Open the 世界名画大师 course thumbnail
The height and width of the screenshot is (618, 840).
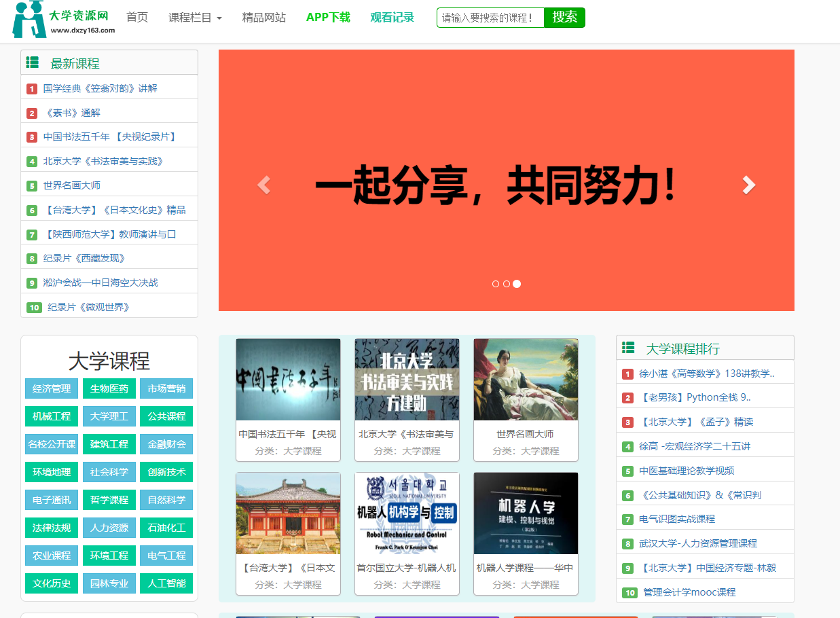[x=525, y=379]
